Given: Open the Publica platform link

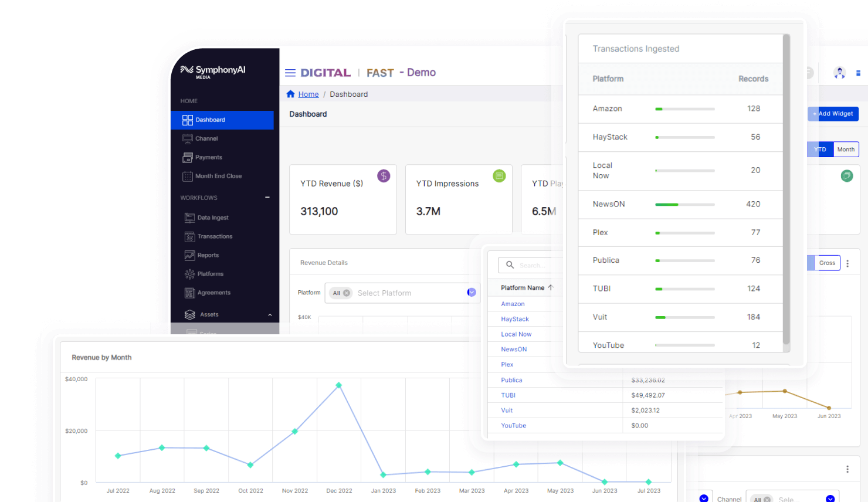Looking at the screenshot, I should [x=511, y=380].
